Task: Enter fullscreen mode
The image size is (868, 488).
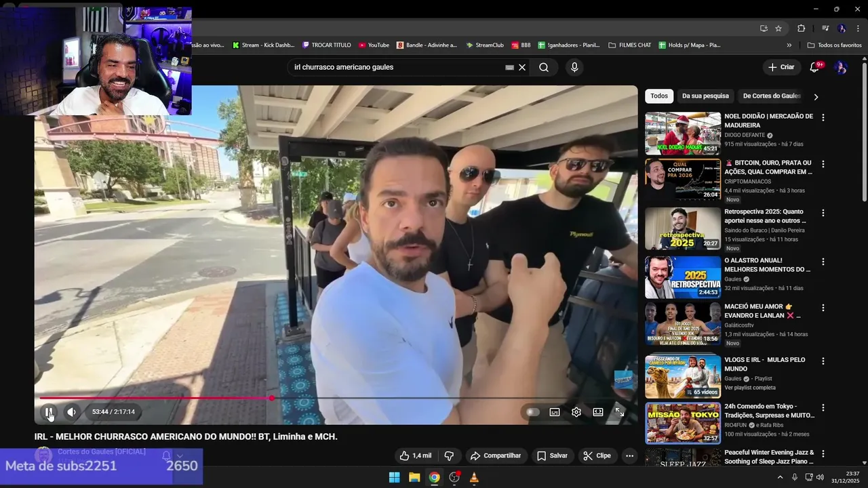Action: 620,411
